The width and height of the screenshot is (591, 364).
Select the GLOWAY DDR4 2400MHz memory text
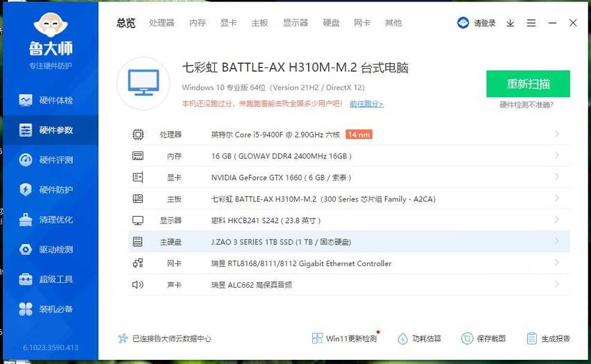282,156
